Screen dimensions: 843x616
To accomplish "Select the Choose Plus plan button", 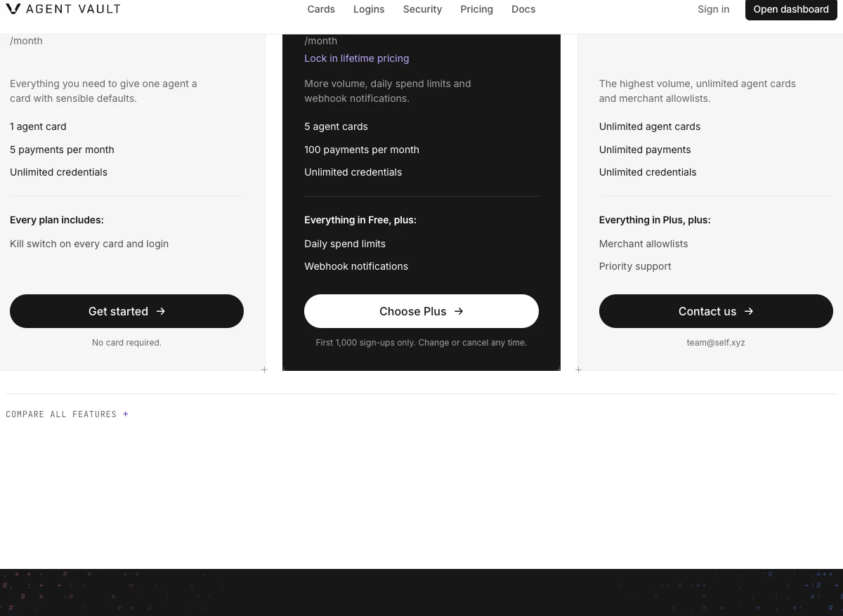I will point(421,311).
